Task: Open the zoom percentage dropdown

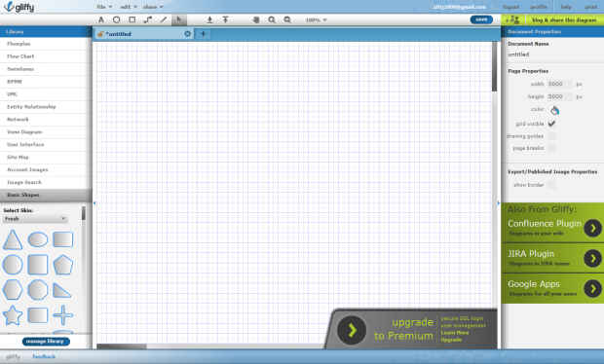Action: click(316, 19)
